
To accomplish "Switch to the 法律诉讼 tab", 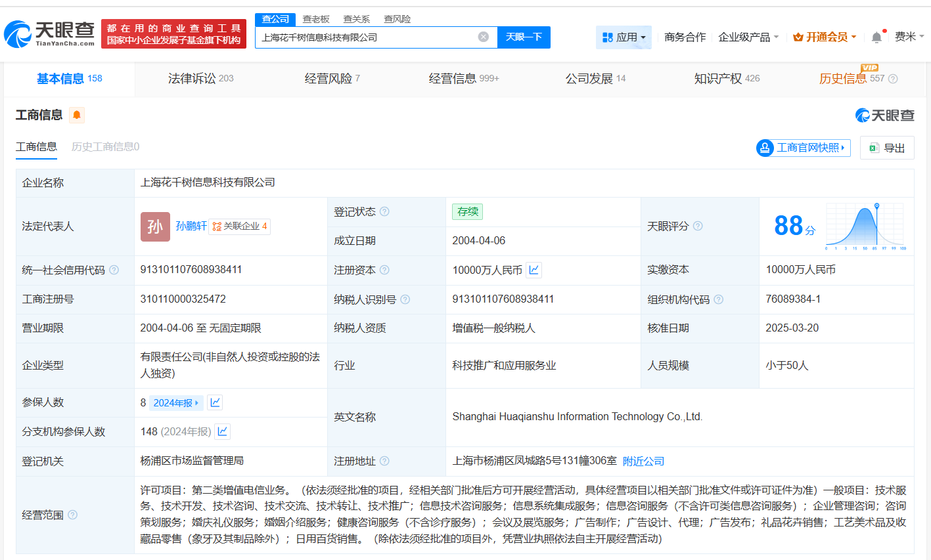I will tap(191, 78).
